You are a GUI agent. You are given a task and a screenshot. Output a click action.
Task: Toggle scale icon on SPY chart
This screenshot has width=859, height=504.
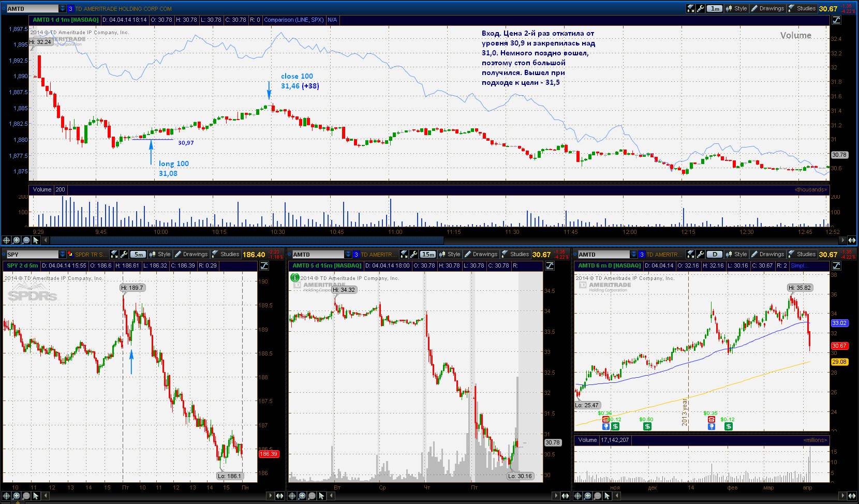(x=264, y=265)
